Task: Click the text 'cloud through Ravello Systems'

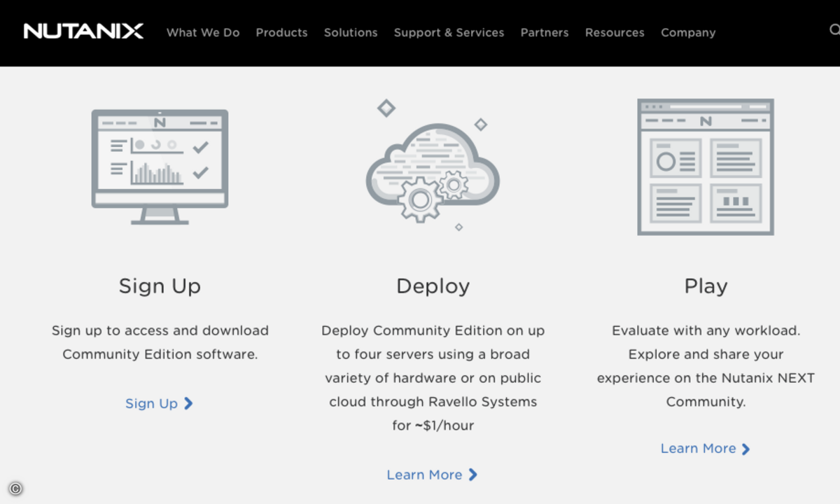Action: [433, 402]
